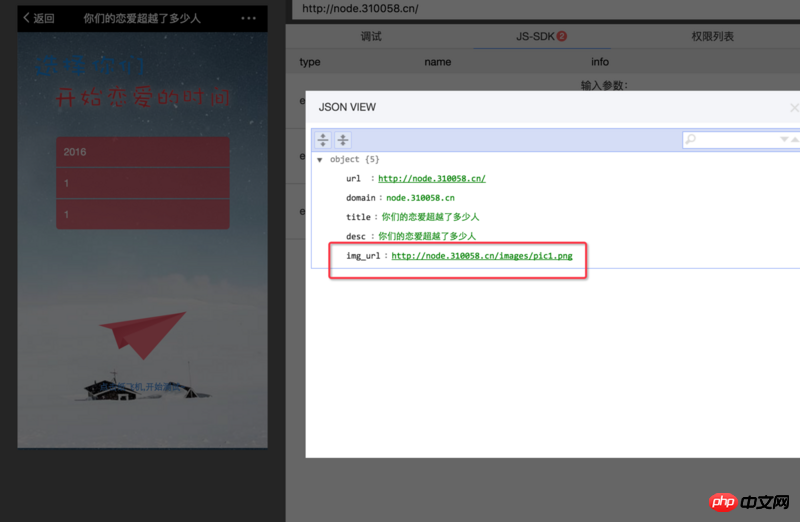The height and width of the screenshot is (522, 800).
Task: Click the phone page title 你们的恋爱超越了多少人
Action: tap(142, 18)
